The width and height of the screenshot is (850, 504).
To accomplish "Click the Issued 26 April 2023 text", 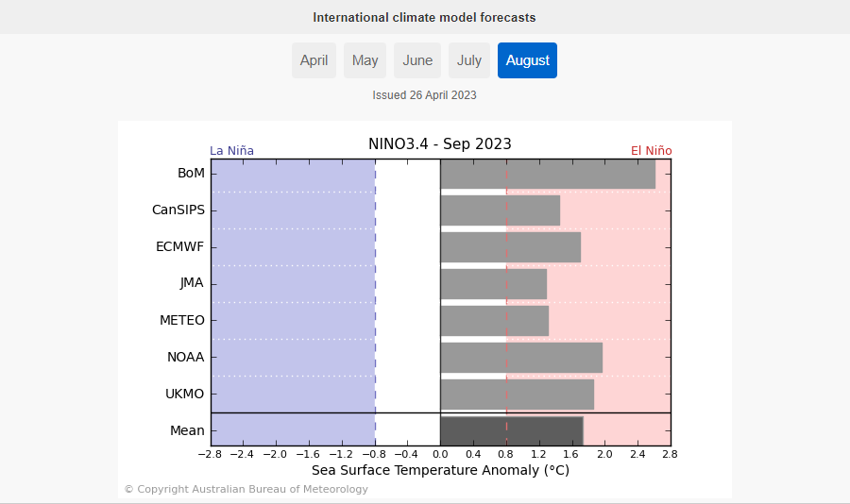I will pyautogui.click(x=424, y=95).
